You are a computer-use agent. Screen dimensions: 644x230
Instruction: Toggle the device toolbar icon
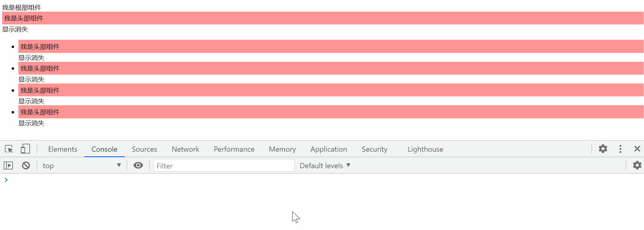tap(25, 149)
